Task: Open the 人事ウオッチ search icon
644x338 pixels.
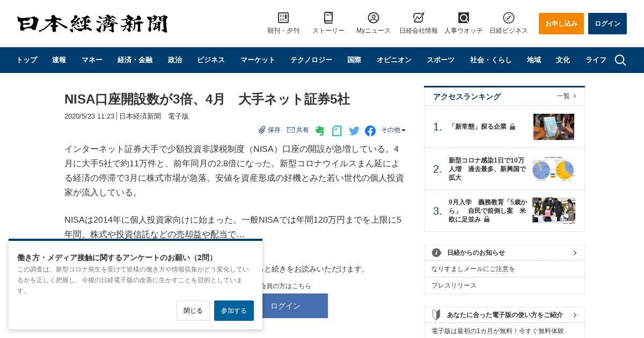Action: coord(464,18)
